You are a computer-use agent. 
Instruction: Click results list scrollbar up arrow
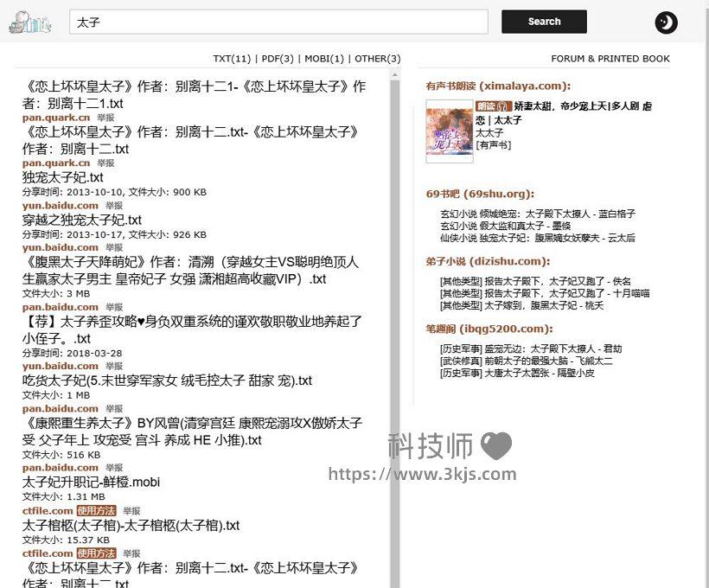(x=395, y=74)
